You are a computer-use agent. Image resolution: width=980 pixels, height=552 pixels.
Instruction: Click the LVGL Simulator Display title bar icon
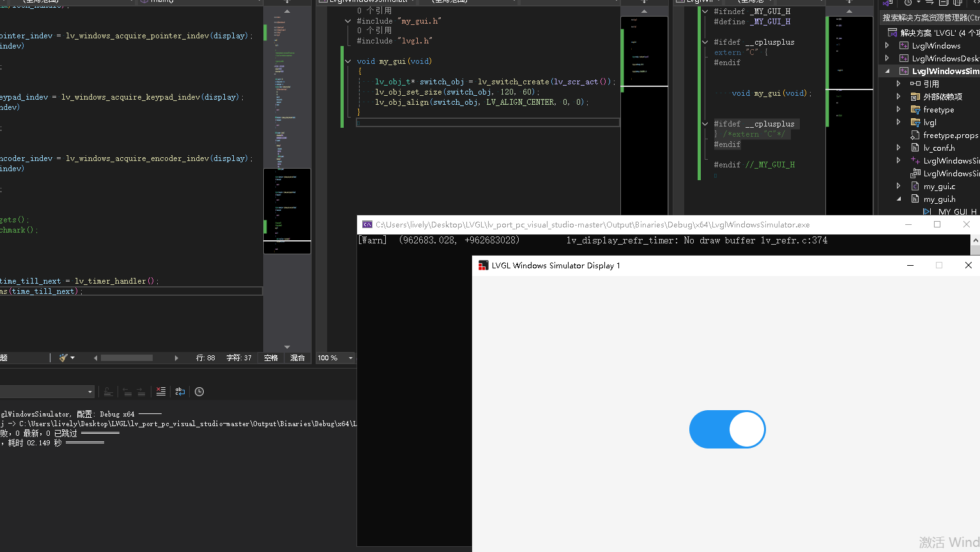484,265
